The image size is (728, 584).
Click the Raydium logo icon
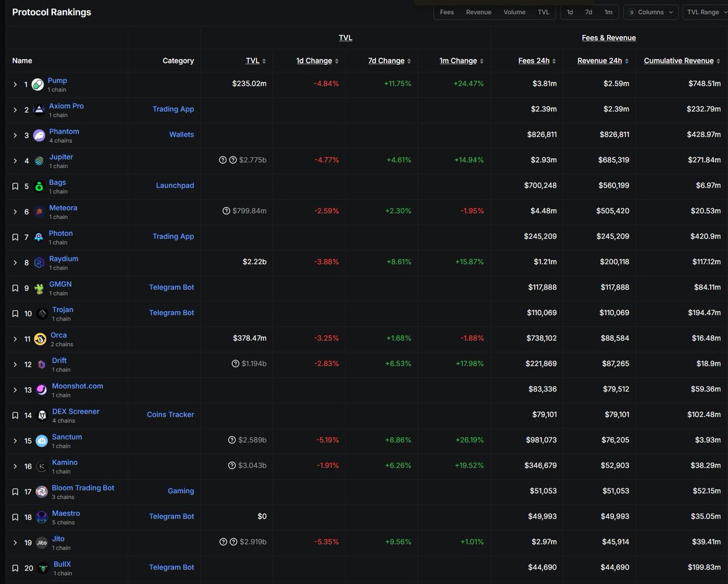click(x=39, y=263)
